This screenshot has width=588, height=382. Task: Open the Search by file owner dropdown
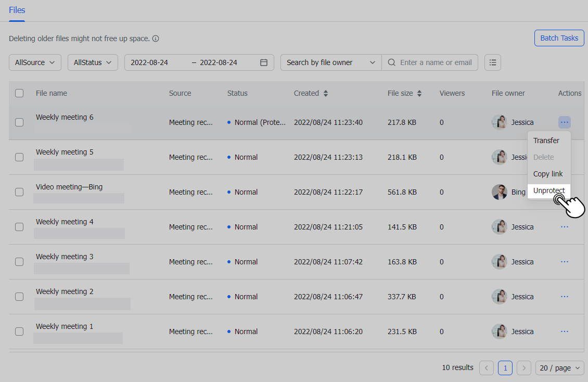point(330,62)
